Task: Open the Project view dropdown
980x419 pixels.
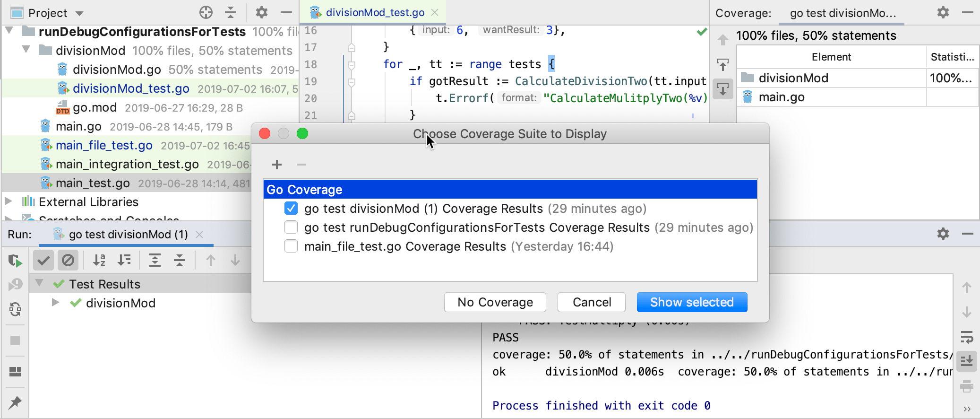Action: (79, 13)
